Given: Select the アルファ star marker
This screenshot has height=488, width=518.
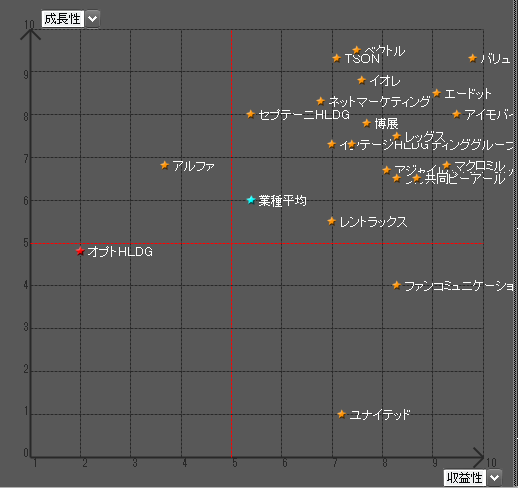Looking at the screenshot, I should pyautogui.click(x=164, y=165).
